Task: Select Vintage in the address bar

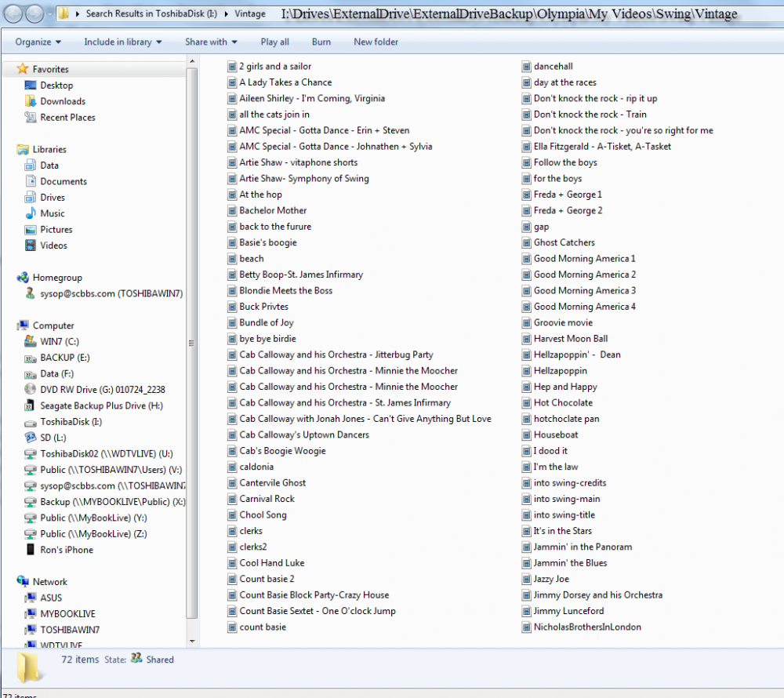Action: coord(250,13)
